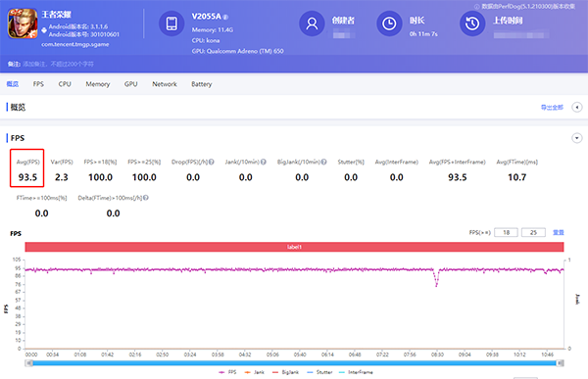
Task: Click the package name com.tencent.tmgp.sgame
Action: [75, 44]
